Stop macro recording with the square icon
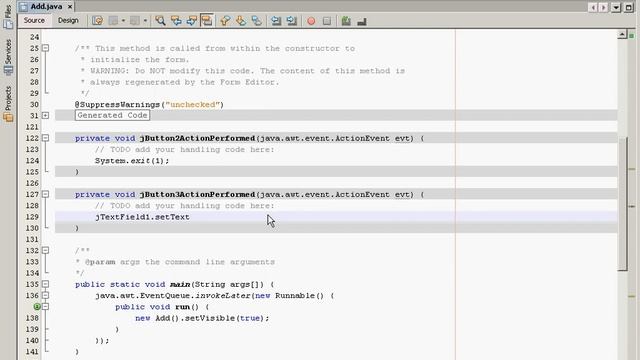The image size is (640, 360). (327, 21)
